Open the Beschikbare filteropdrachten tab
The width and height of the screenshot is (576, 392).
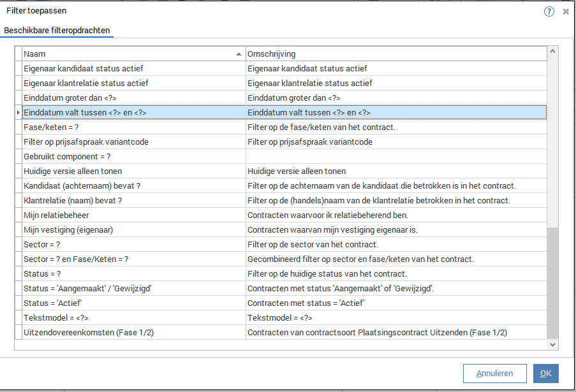[x=57, y=30]
